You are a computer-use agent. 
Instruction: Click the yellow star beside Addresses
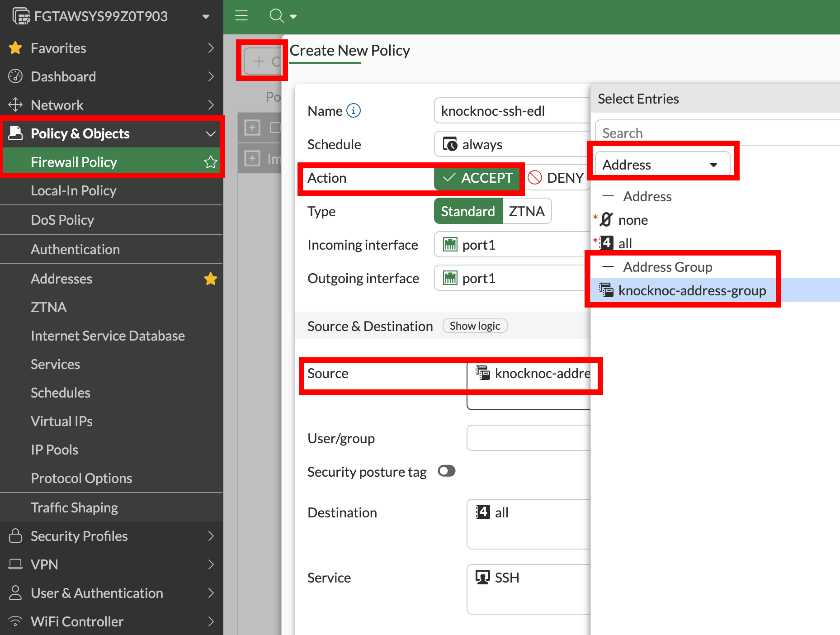210,279
